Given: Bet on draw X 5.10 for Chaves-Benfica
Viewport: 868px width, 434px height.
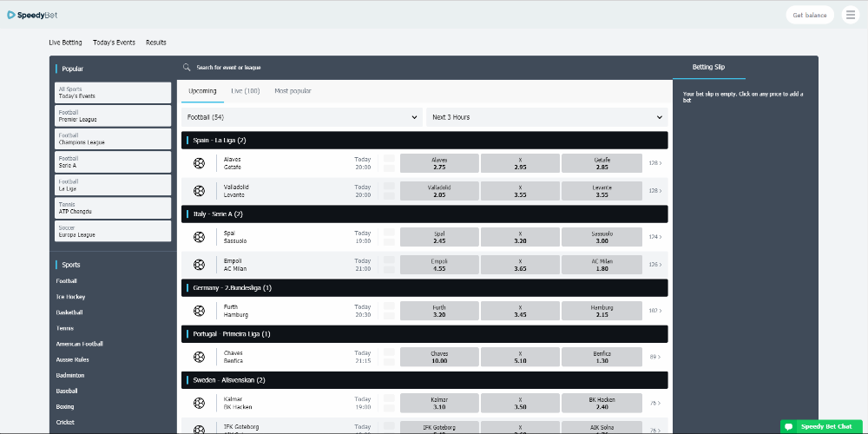Looking at the screenshot, I should click(x=520, y=357).
